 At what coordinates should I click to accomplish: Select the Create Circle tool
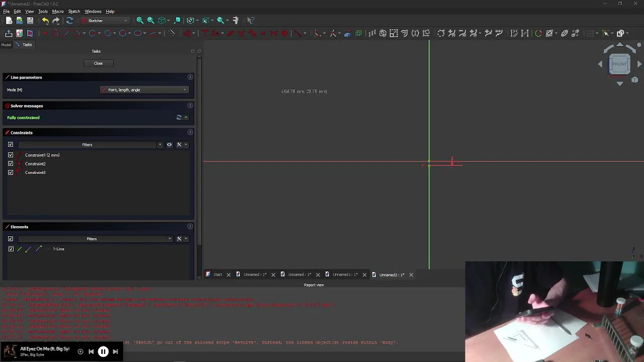[x=92, y=33]
